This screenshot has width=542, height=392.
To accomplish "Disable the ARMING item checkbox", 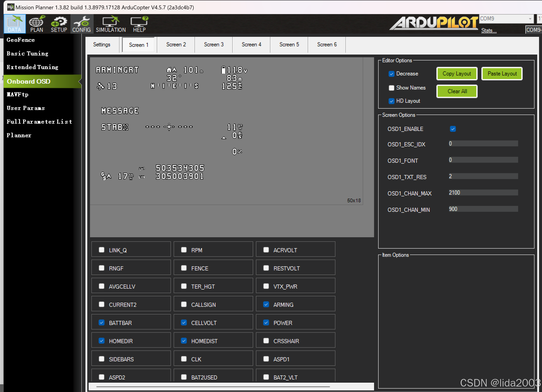I will click(x=266, y=304).
